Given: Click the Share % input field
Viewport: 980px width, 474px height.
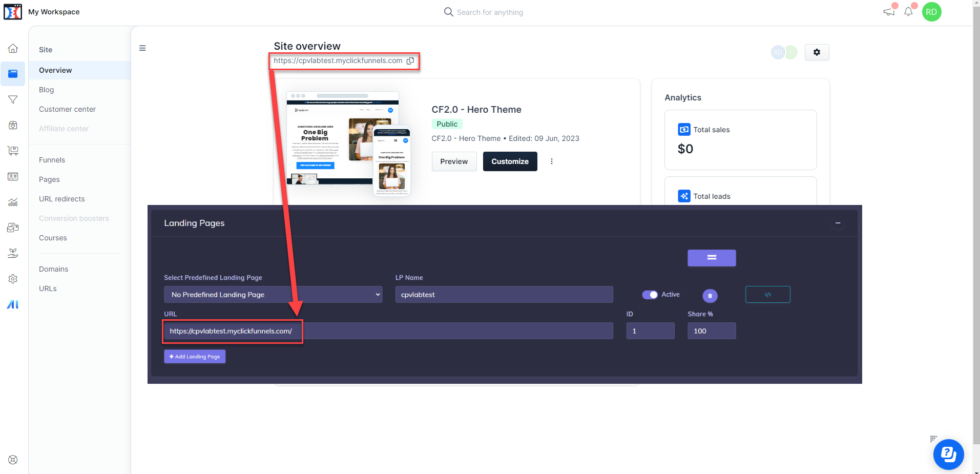Looking at the screenshot, I should [x=712, y=331].
